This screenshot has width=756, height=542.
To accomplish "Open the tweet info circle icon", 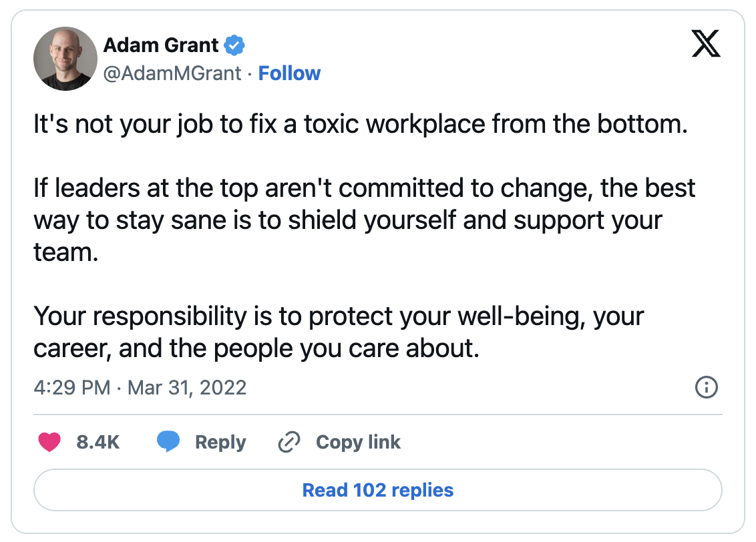I will [707, 387].
